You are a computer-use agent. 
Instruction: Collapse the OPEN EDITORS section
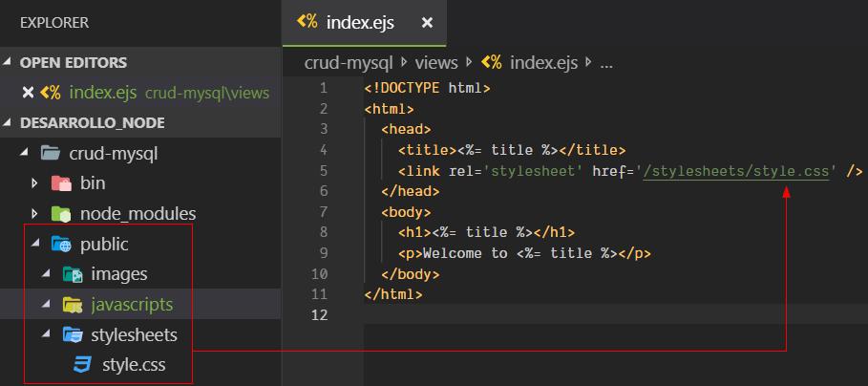pyautogui.click(x=10, y=63)
